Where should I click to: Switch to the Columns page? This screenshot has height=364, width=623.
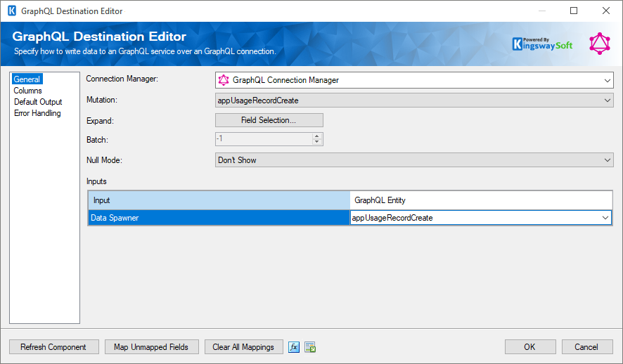[28, 91]
